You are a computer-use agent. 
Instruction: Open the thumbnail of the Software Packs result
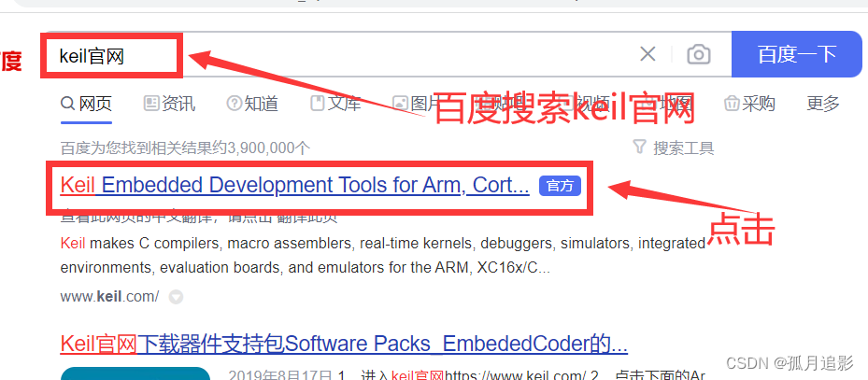(135, 373)
